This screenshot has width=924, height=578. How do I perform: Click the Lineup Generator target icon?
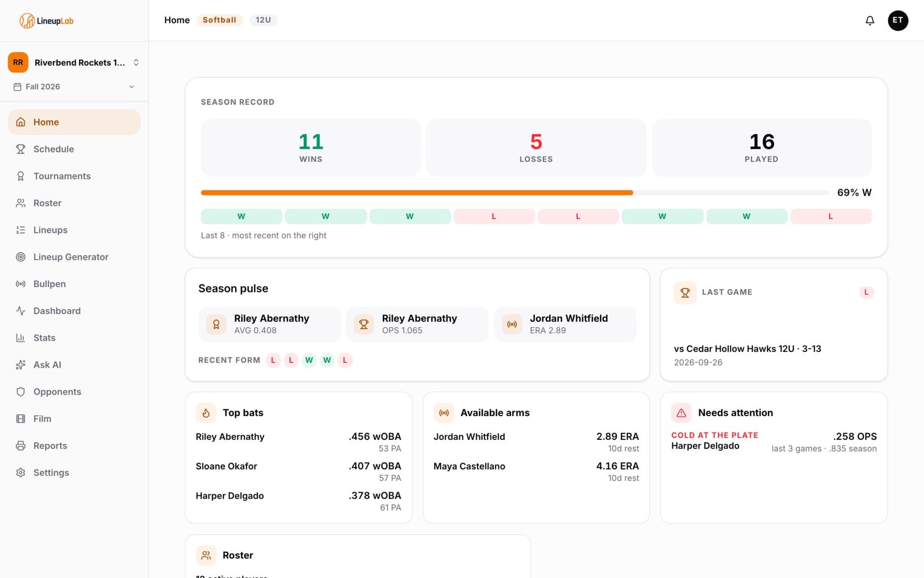pyautogui.click(x=21, y=257)
